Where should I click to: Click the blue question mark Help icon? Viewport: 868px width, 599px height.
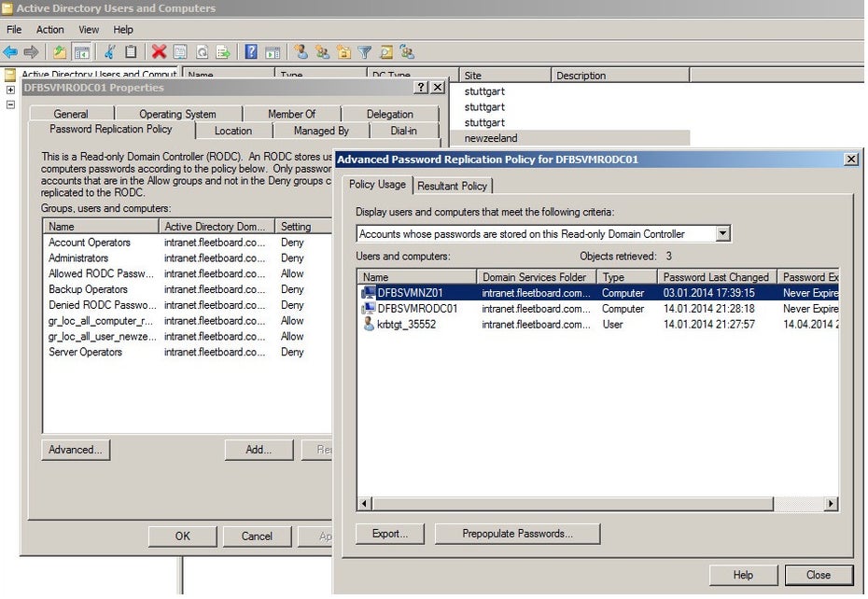(x=251, y=52)
